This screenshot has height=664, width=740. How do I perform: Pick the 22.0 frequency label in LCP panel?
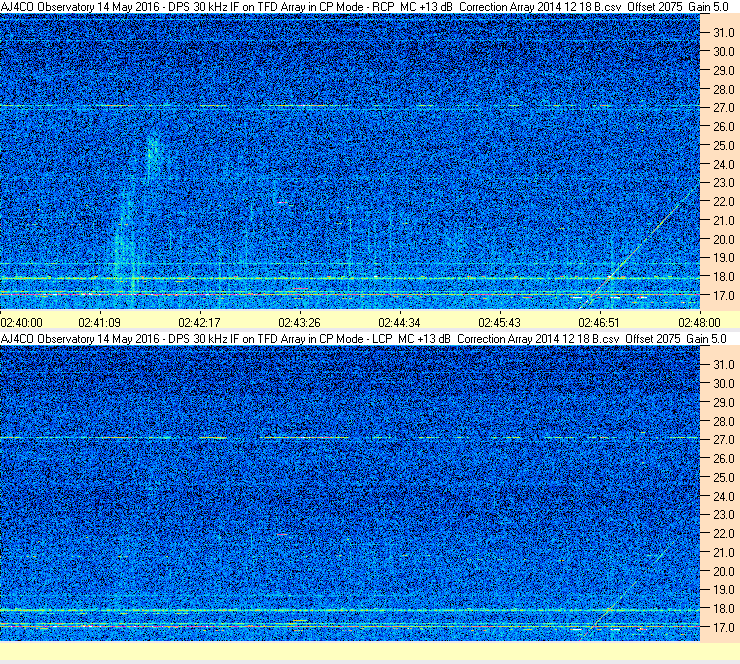coord(723,534)
